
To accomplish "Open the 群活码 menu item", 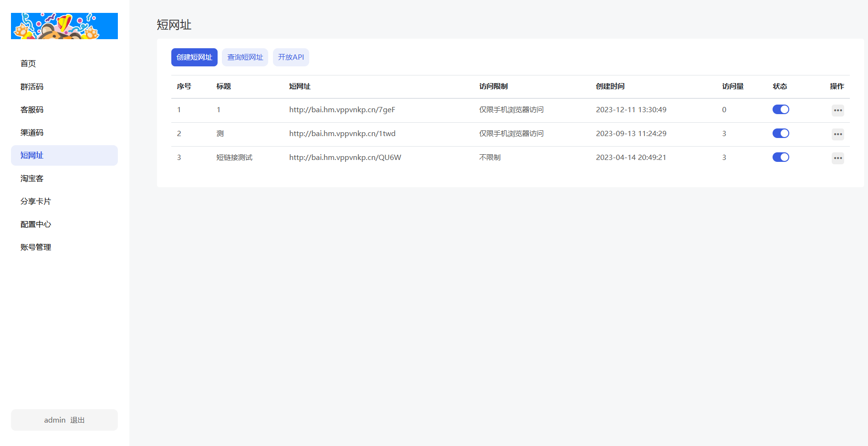I will (32, 86).
